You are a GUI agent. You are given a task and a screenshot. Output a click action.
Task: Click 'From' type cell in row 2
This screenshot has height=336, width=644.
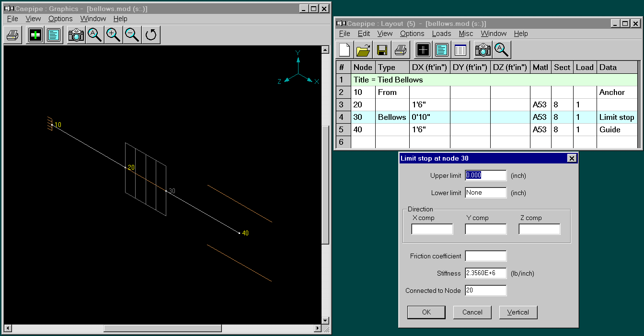(x=392, y=92)
